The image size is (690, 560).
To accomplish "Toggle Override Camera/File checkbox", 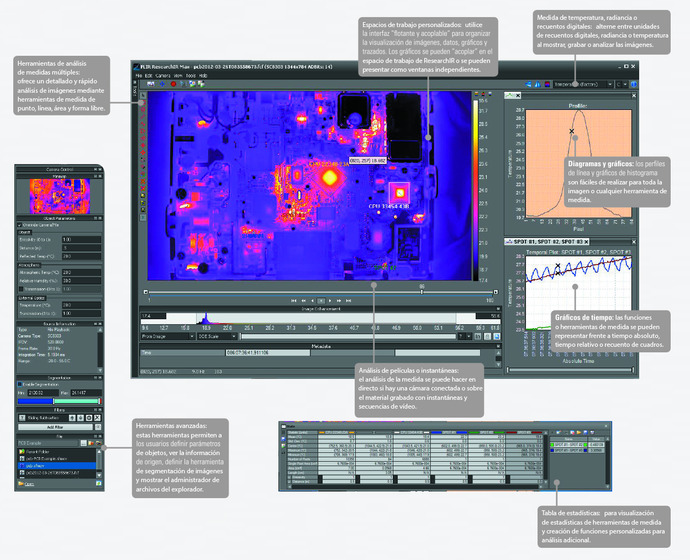I will coord(19,225).
